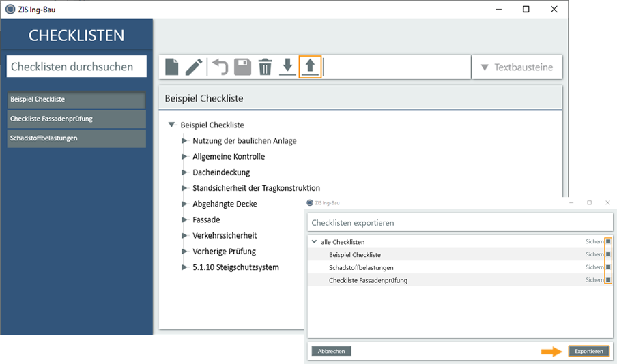The height and width of the screenshot is (364, 617).
Task: Expand the Fassade tree node
Action: click(x=184, y=220)
